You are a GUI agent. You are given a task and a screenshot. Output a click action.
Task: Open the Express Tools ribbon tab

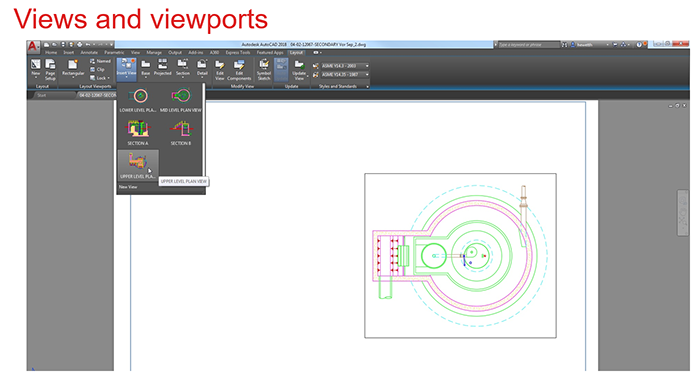coord(238,52)
